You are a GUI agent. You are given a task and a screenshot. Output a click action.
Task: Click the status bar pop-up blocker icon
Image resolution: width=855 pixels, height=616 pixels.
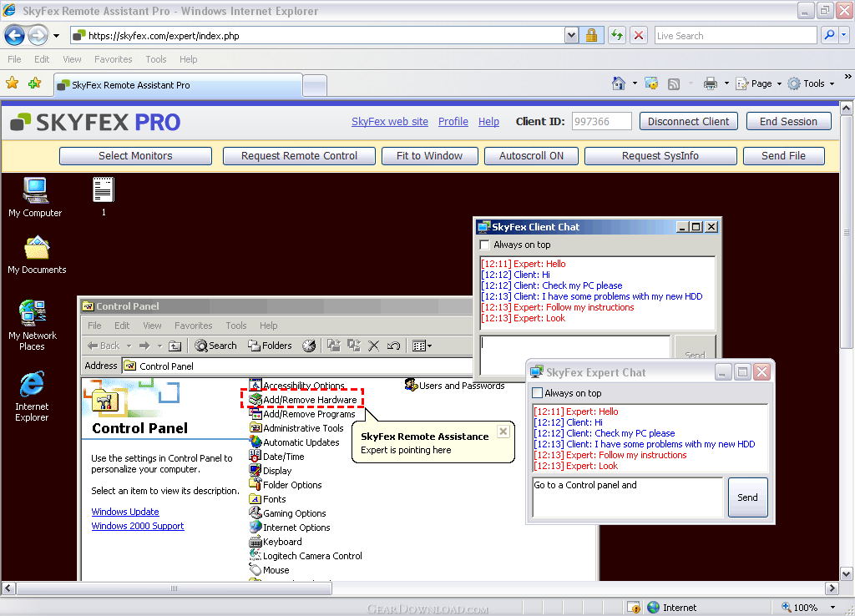(634, 608)
